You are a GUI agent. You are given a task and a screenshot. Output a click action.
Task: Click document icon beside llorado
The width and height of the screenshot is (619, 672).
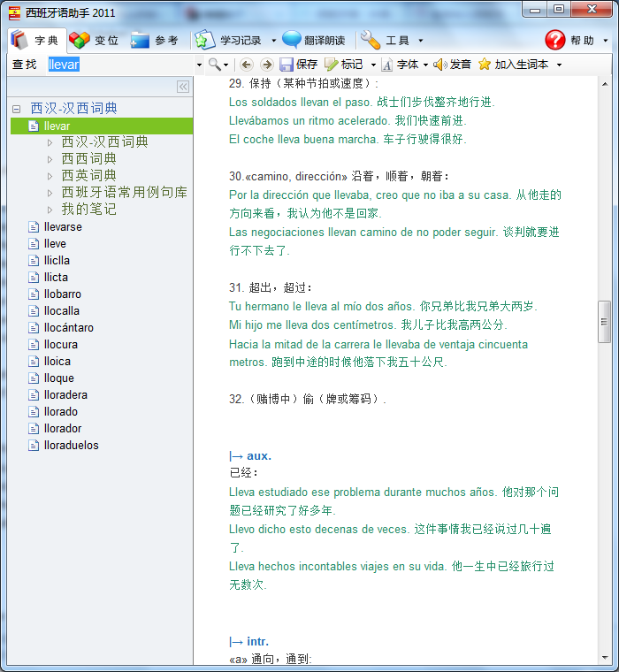[34, 411]
